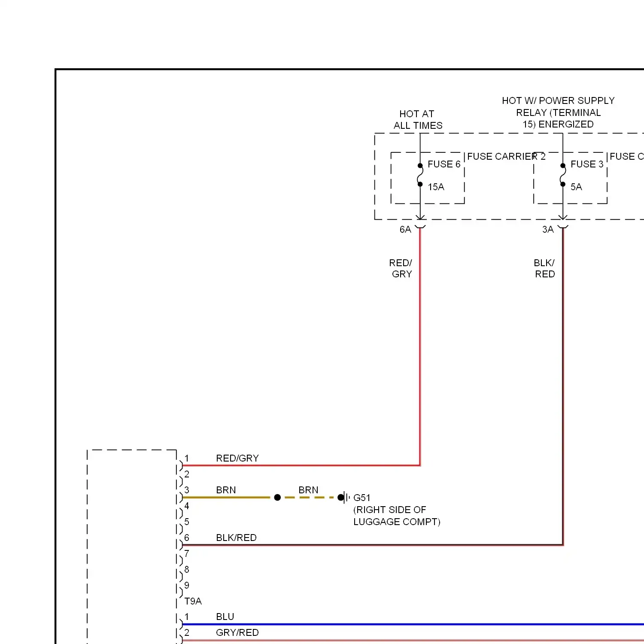Click the RED/GRY label at pin 1
644x644 pixels.
pyautogui.click(x=237, y=458)
